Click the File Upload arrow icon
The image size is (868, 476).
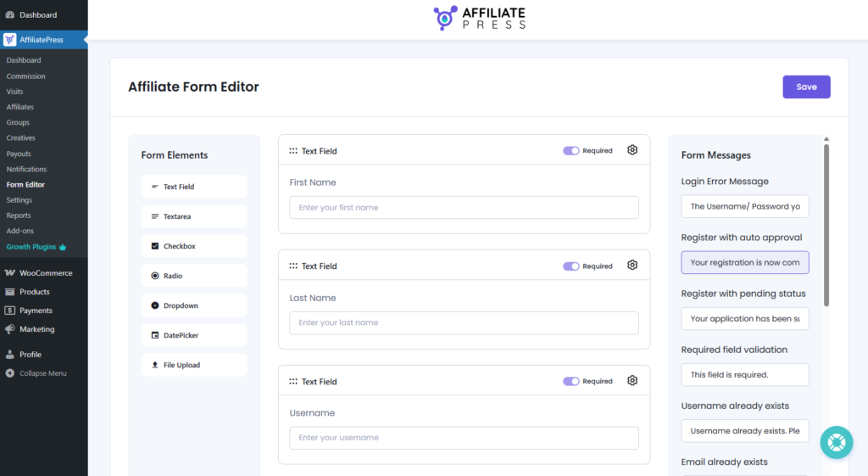pyautogui.click(x=155, y=365)
